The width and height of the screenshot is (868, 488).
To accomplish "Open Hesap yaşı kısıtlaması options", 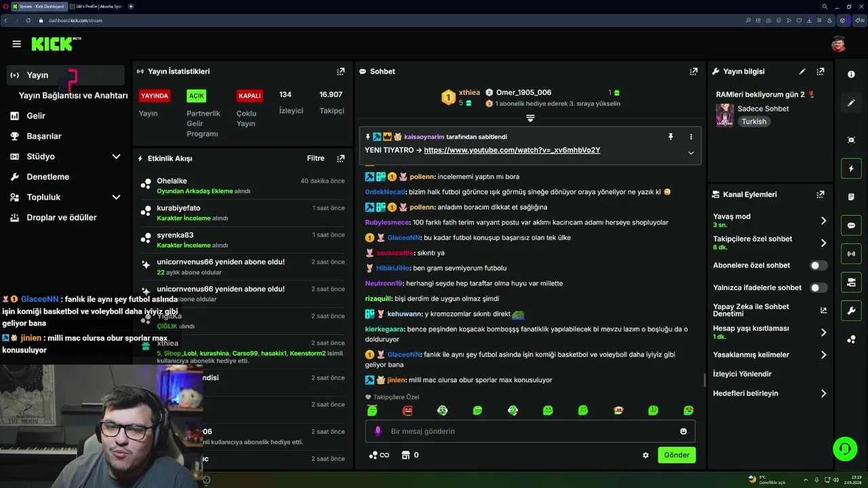I will 770,332.
